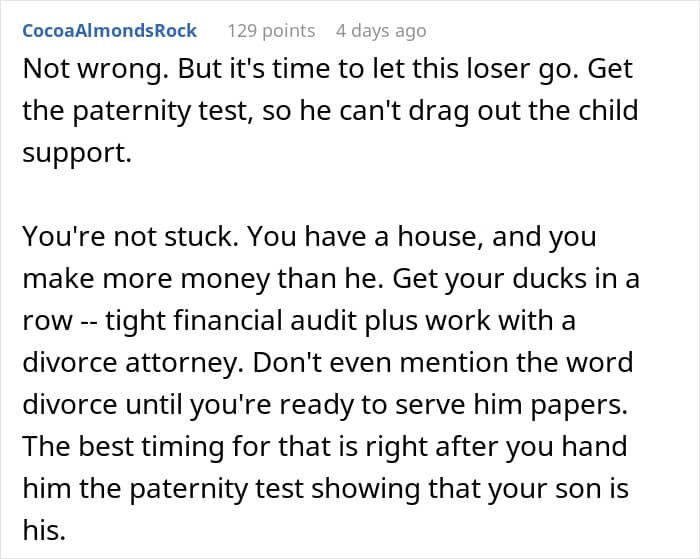Image resolution: width=700 pixels, height=559 pixels.
Task: Click the first paragraph starting 'Not wrong'
Action: [x=329, y=109]
